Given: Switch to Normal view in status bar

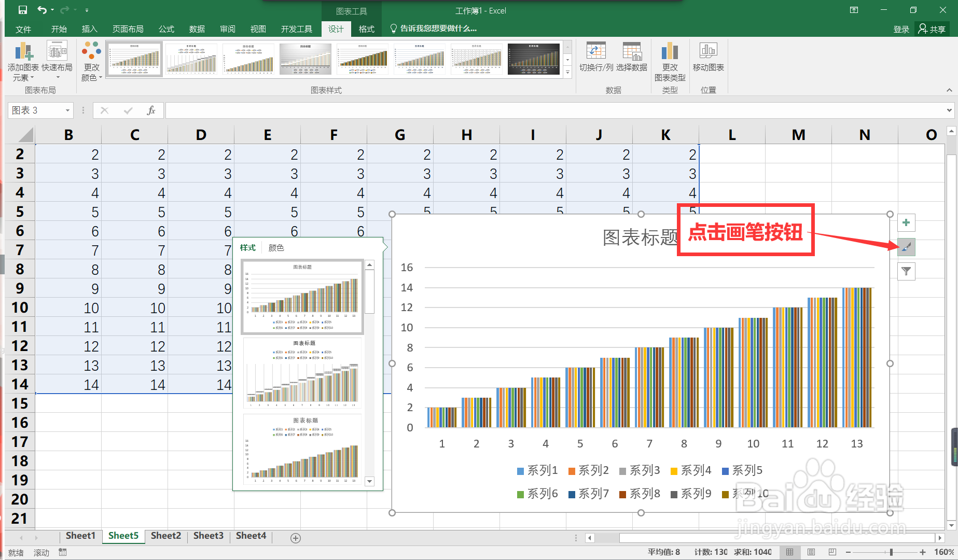Looking at the screenshot, I should (x=789, y=552).
